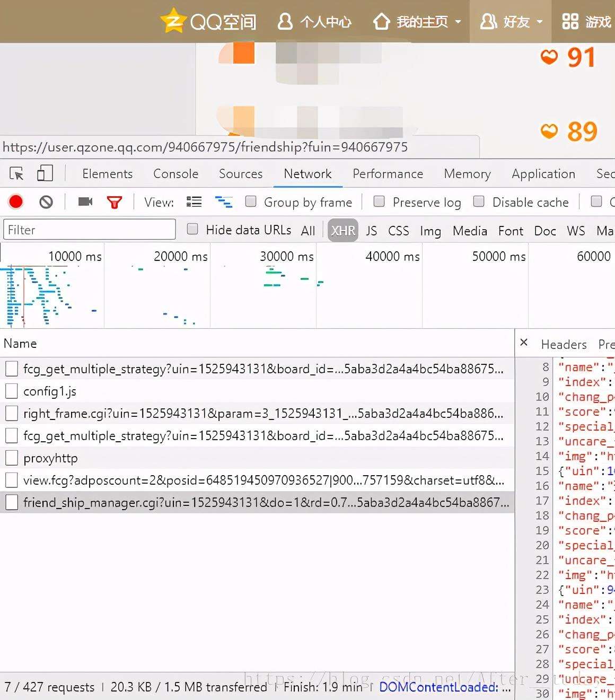Viewport: 615px width, 700px height.
Task: Open the 个人中心 link
Action: pos(314,22)
